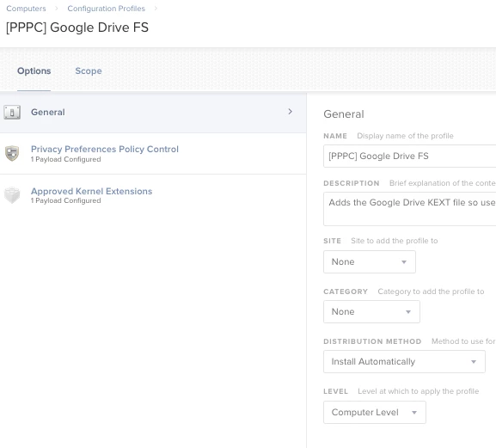Open the Site dropdown

point(370,261)
